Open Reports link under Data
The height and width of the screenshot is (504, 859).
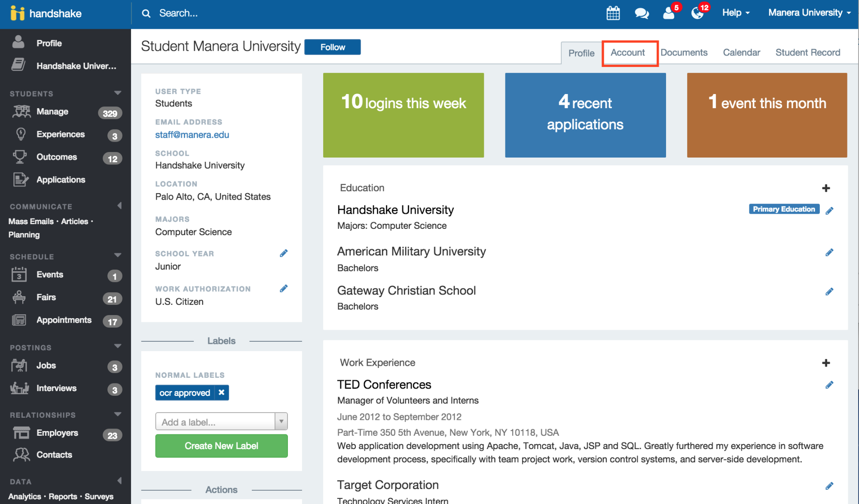[63, 497]
